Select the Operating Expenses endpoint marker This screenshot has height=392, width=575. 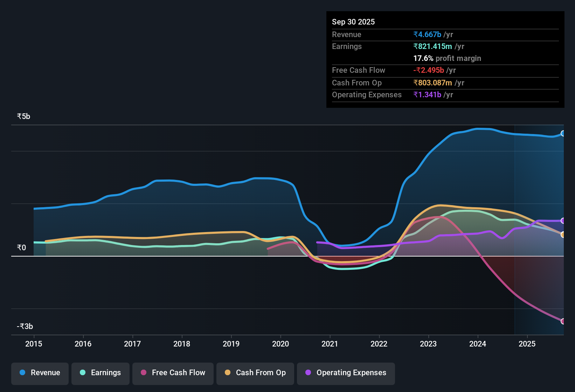click(563, 221)
